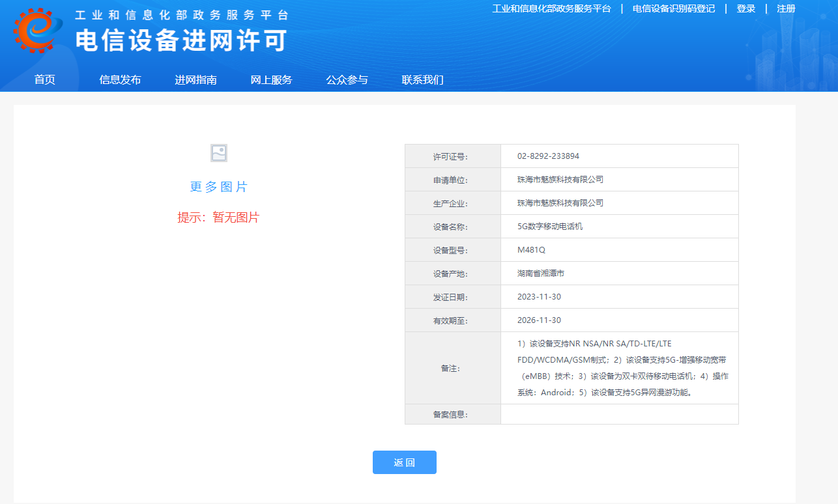Screen dimensions: 838x504
Task: Select the 公众参与 navigation item
Action: (347, 80)
